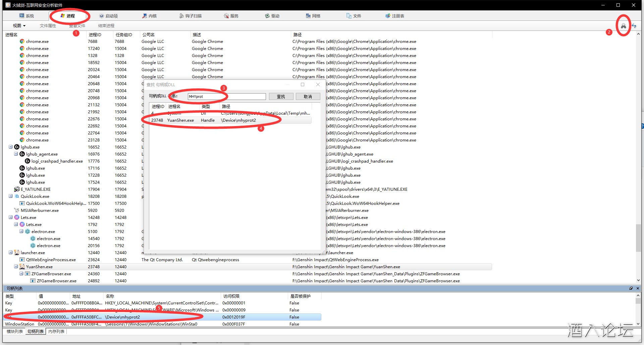This screenshot has height=345, width=644.
Task: Open the 钩子扫描 hook scan tab
Action: click(x=191, y=16)
